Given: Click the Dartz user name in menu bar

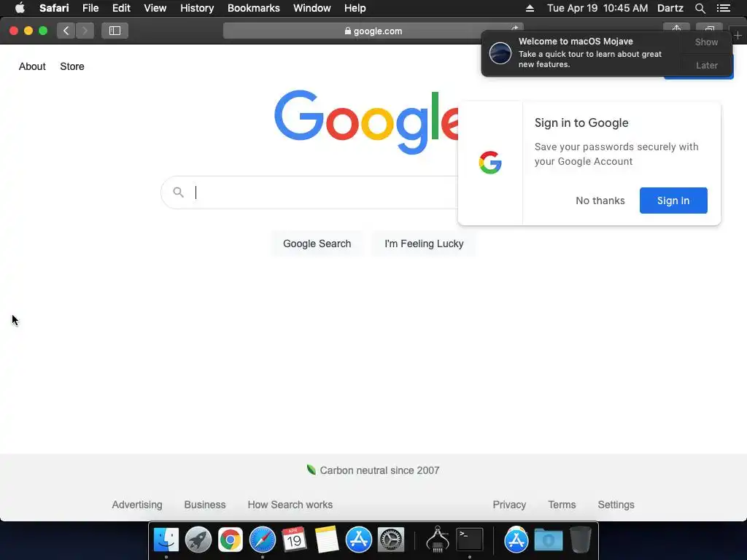Looking at the screenshot, I should (670, 8).
